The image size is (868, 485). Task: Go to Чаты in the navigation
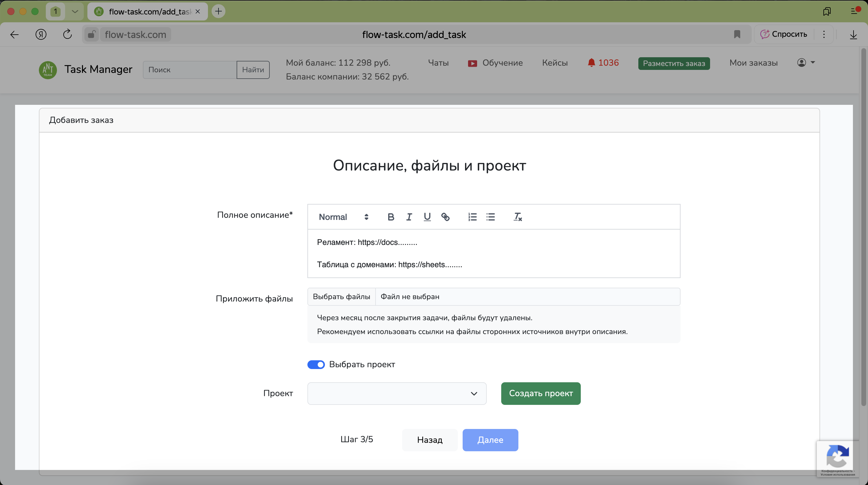tap(438, 63)
